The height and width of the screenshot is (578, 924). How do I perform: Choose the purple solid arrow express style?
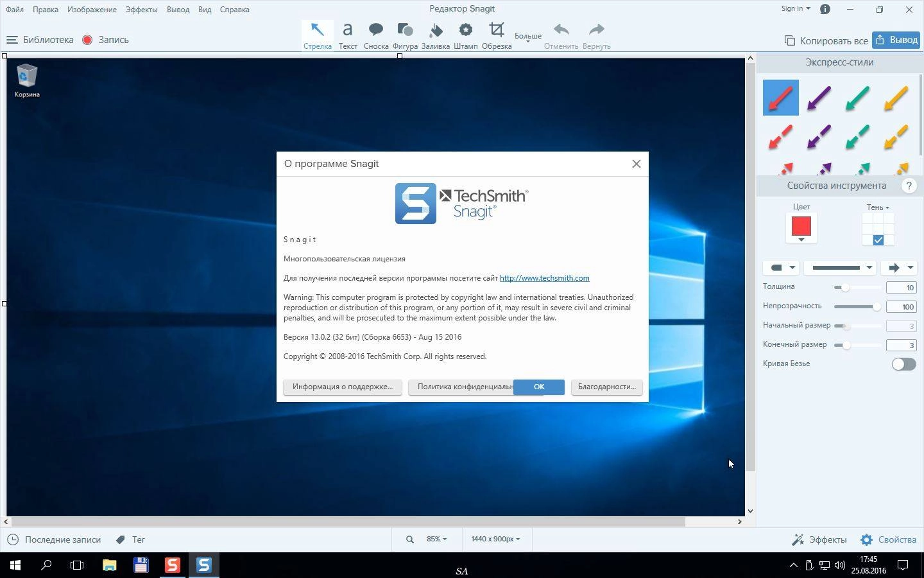click(x=819, y=98)
